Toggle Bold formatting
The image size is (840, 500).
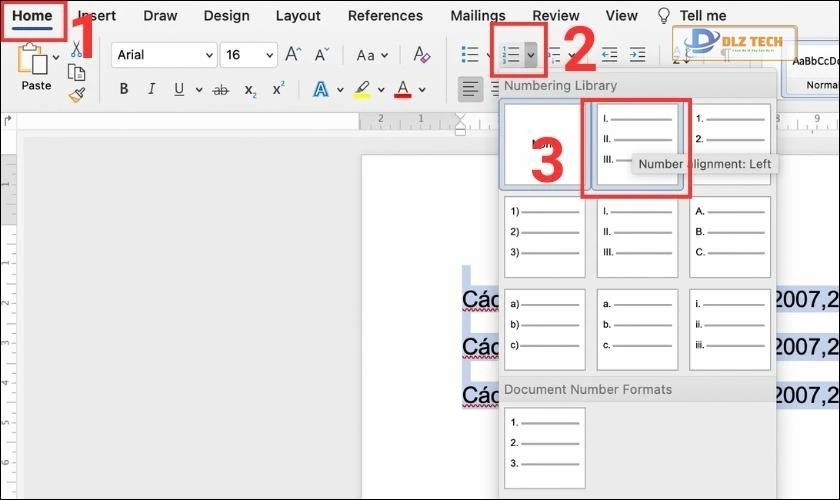pyautogui.click(x=124, y=89)
